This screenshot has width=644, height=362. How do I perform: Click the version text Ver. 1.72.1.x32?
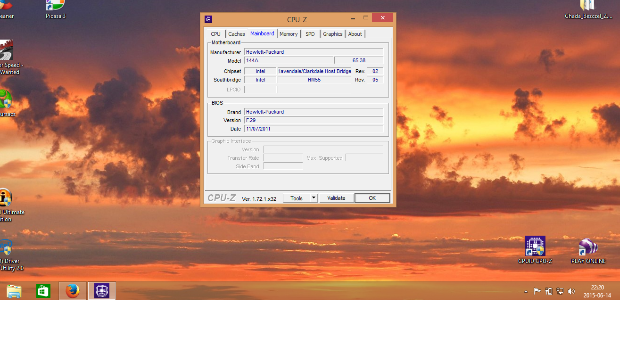point(259,199)
